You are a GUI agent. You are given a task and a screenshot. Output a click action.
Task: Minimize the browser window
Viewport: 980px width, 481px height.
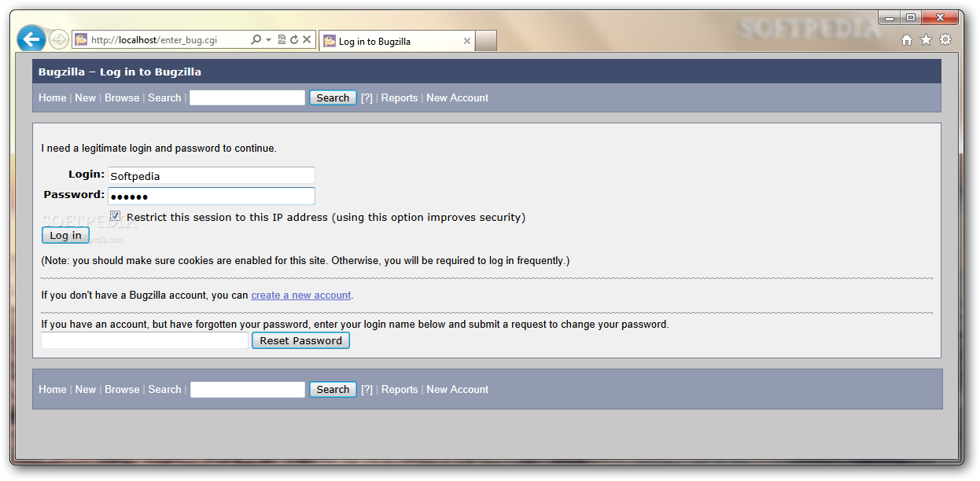890,17
